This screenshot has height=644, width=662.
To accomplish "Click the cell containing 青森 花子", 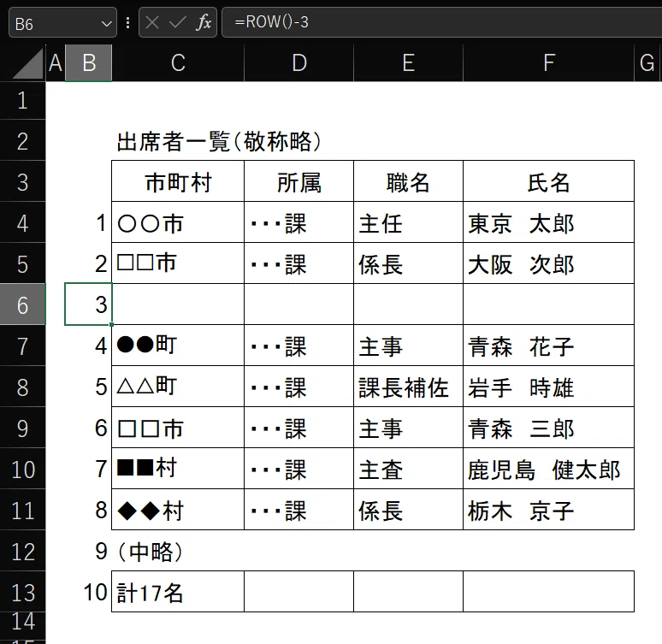I will (x=549, y=346).
